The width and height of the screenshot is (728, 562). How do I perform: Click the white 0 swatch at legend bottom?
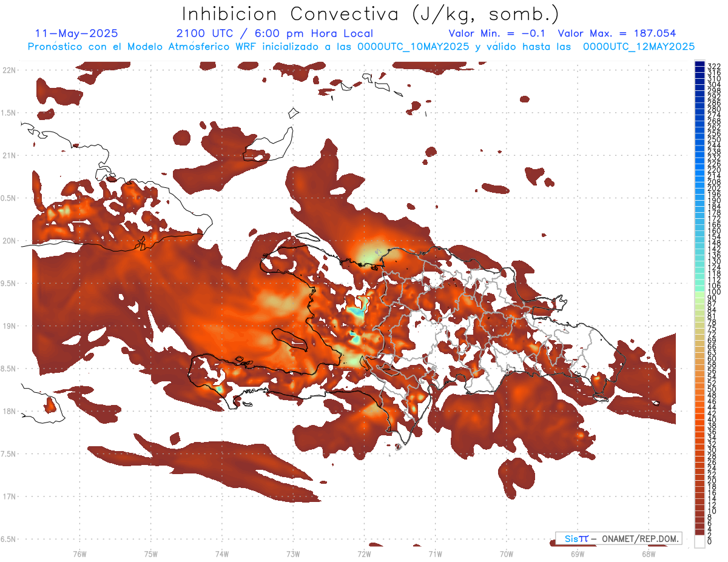click(700, 542)
